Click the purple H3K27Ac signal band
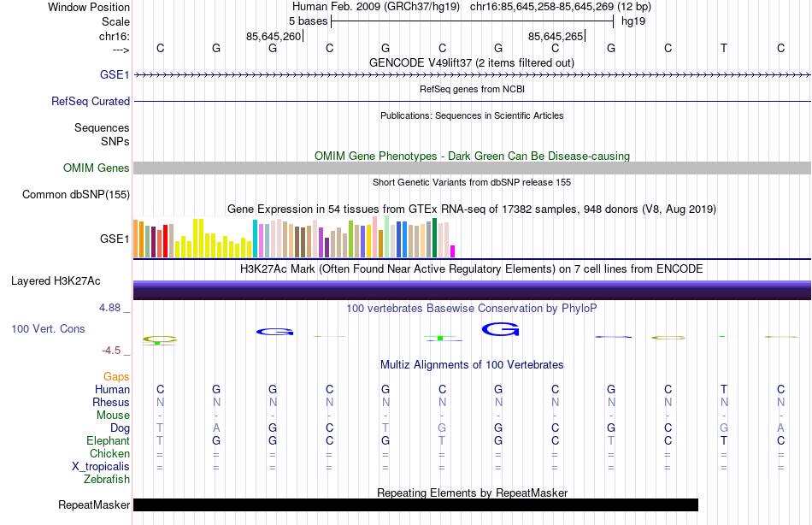 coord(472,290)
